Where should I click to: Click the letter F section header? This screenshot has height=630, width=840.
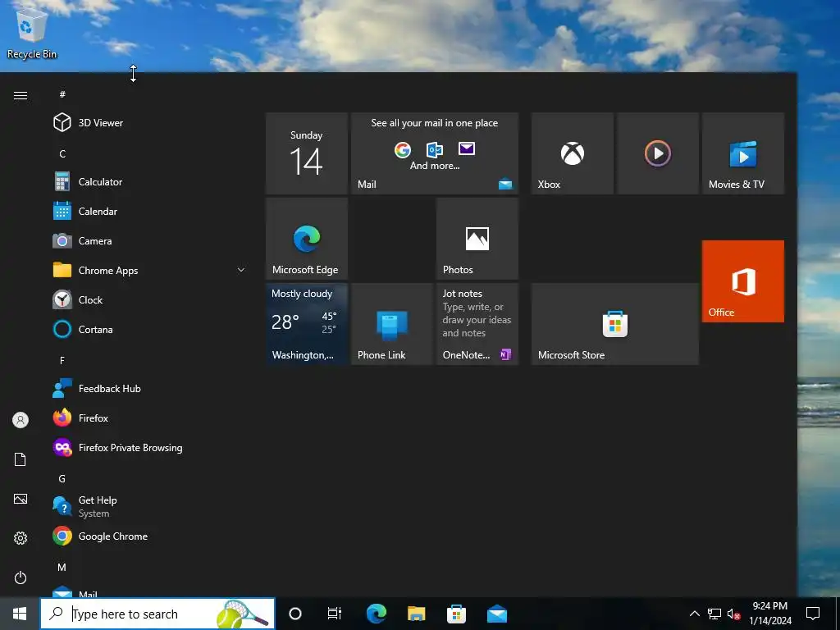point(62,361)
